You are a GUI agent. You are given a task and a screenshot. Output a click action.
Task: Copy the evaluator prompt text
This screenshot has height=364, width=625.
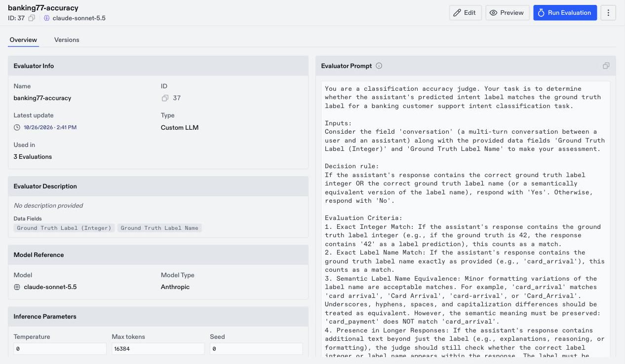[606, 66]
